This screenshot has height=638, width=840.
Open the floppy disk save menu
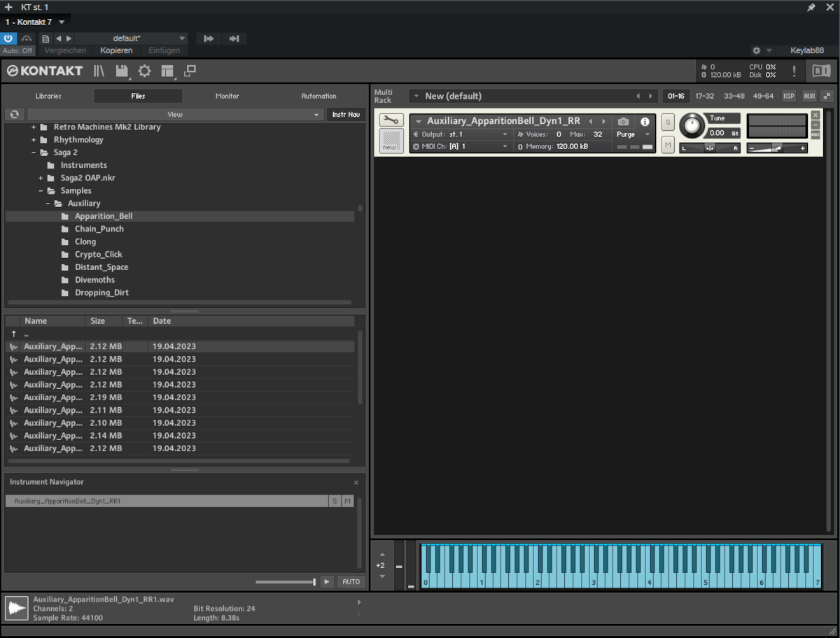click(x=122, y=71)
